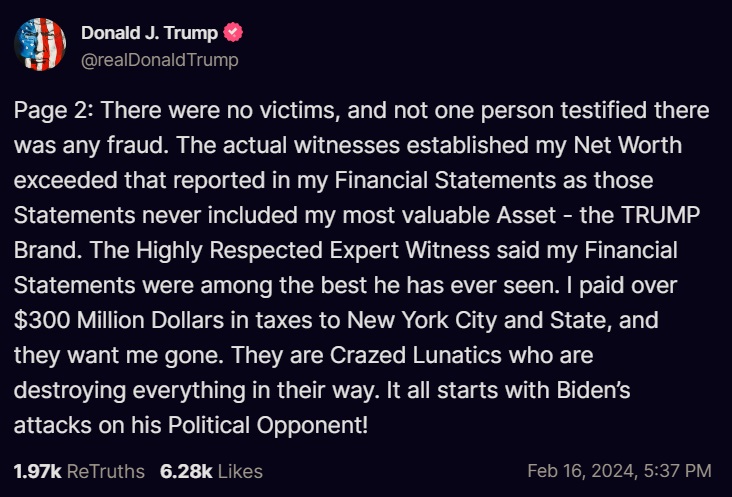This screenshot has width=732, height=497.
Task: Click the 'Page 2:' opening text
Action: pyautogui.click(x=54, y=111)
